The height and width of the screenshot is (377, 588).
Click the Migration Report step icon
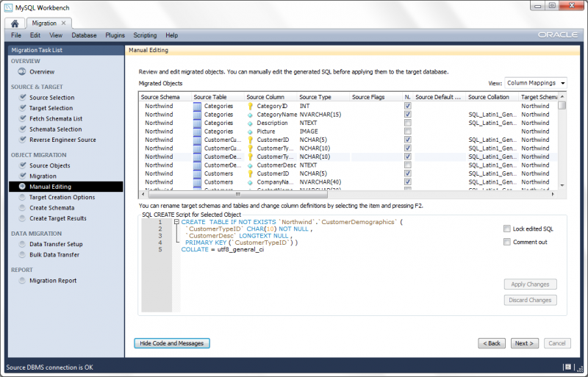[23, 281]
